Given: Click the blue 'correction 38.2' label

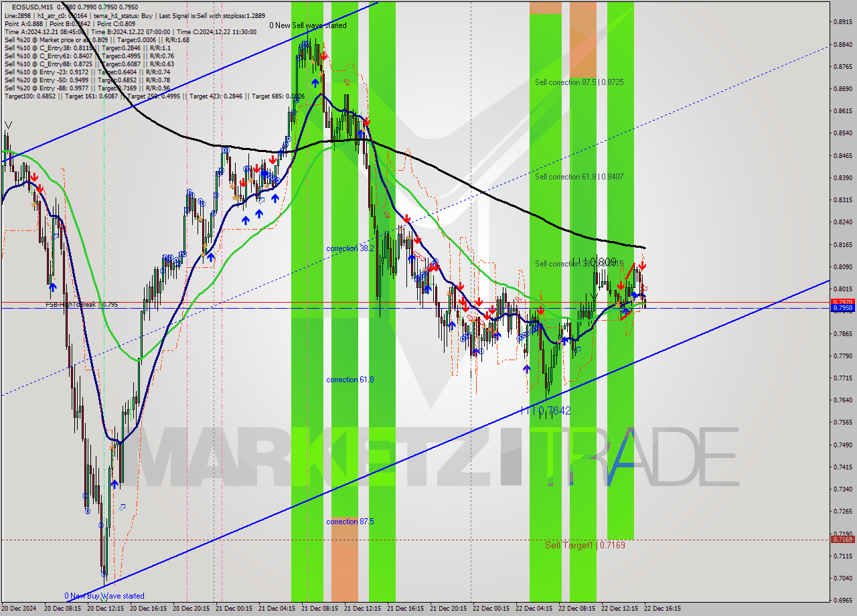Looking at the screenshot, I should click(350, 248).
